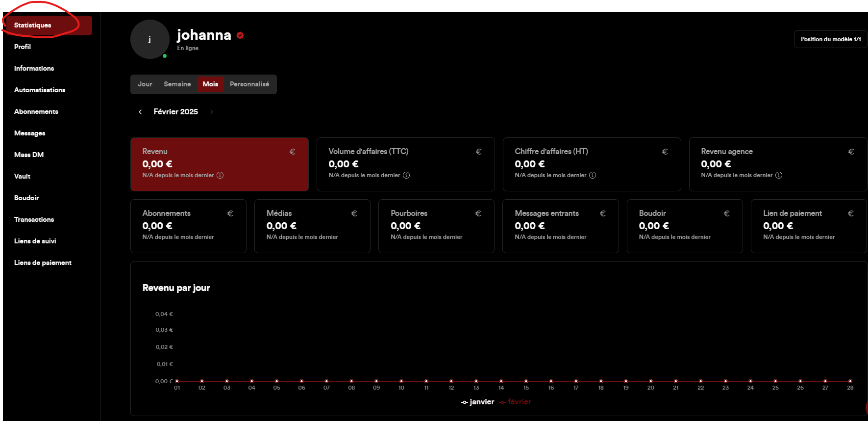The height and width of the screenshot is (421, 868).
Task: Click chart data point for day 14
Action: point(501,381)
